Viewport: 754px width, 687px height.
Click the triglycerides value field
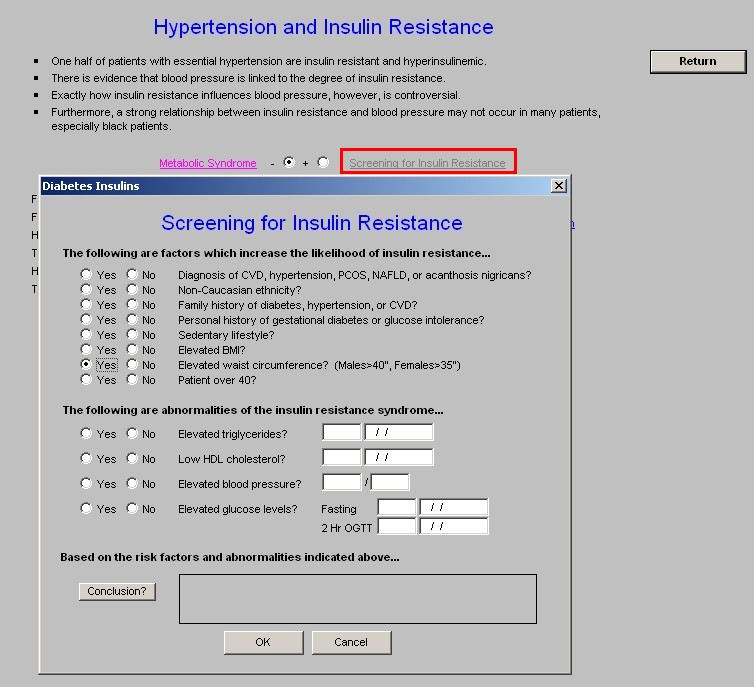pyautogui.click(x=341, y=432)
